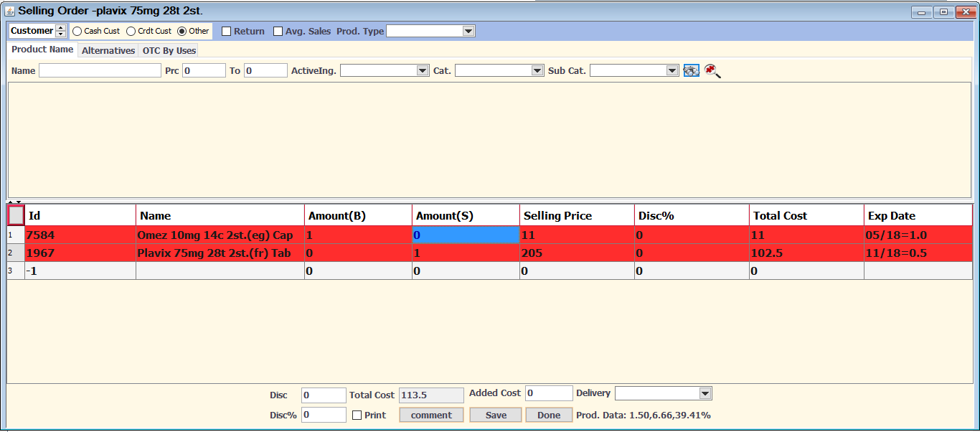Enable the Avg. Sales checkbox
Viewport: 980px width, 432px height.
278,31
